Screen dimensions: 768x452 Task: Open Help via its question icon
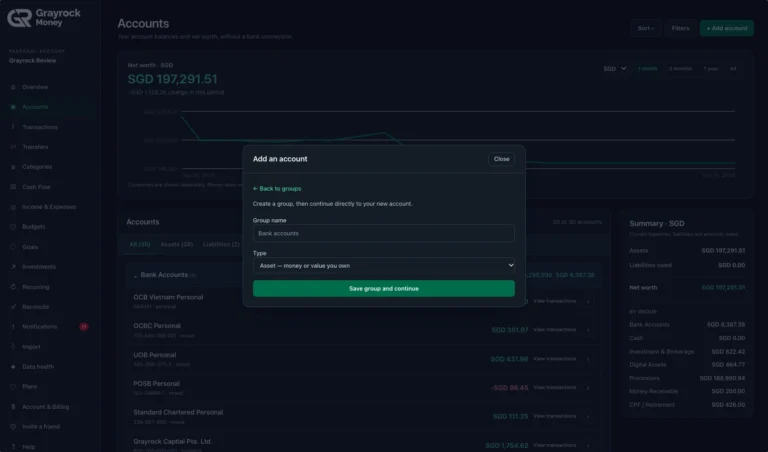[x=13, y=447]
